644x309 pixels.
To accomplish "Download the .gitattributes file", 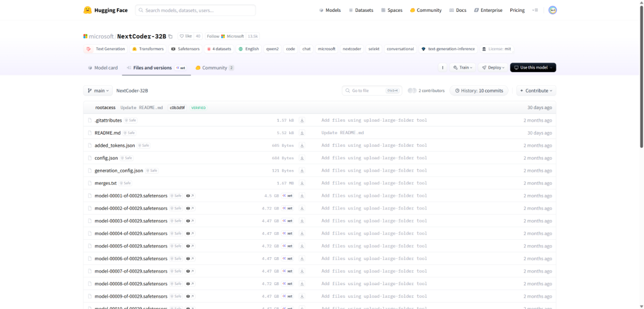I will point(302,120).
